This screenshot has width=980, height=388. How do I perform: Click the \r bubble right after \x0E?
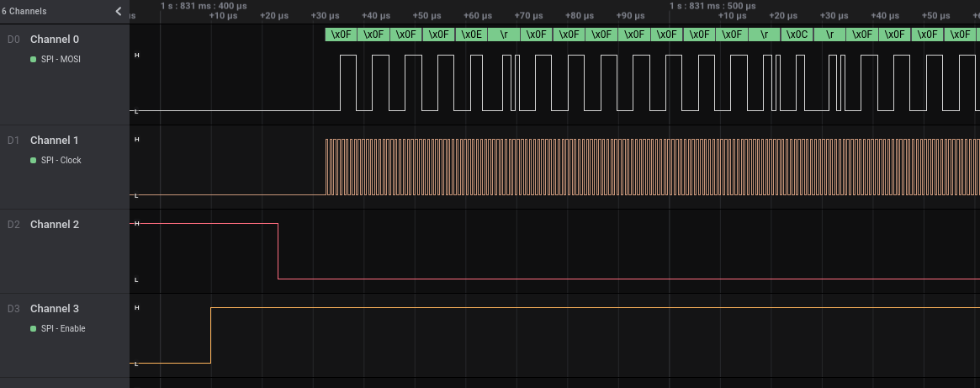click(x=504, y=35)
